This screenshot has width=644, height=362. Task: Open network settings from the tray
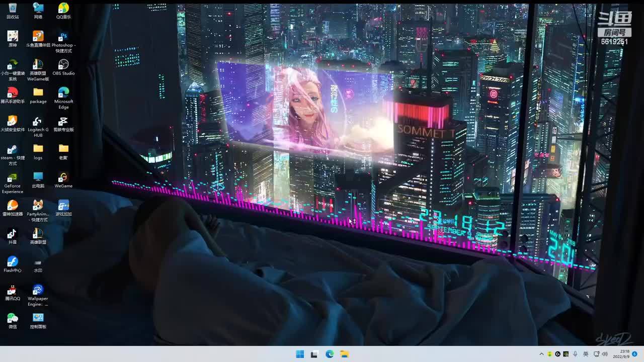596,354
